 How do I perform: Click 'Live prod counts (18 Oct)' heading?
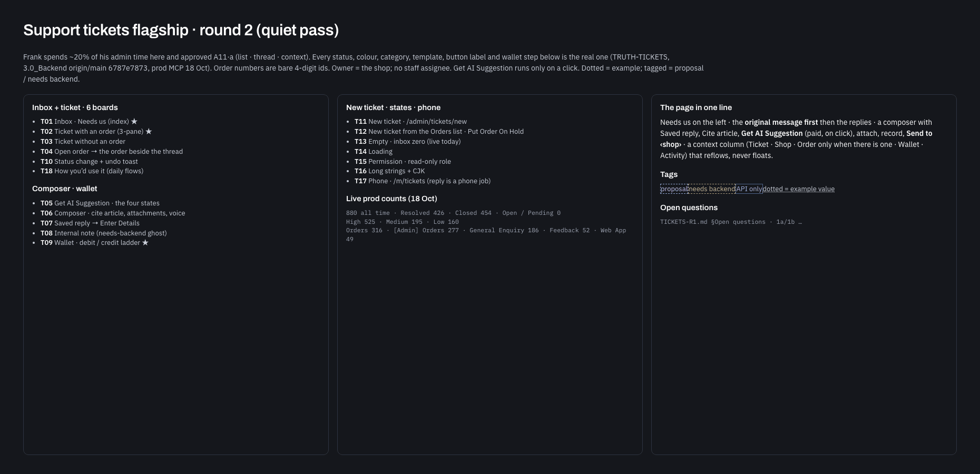391,199
